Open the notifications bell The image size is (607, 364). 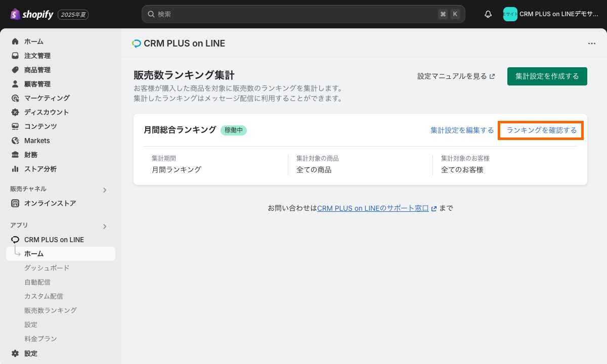point(488,14)
